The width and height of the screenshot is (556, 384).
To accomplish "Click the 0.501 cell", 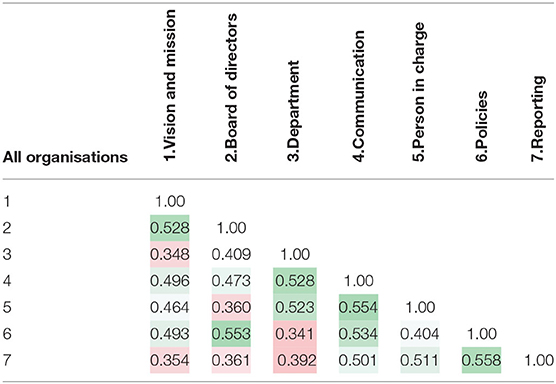I will click(358, 360).
